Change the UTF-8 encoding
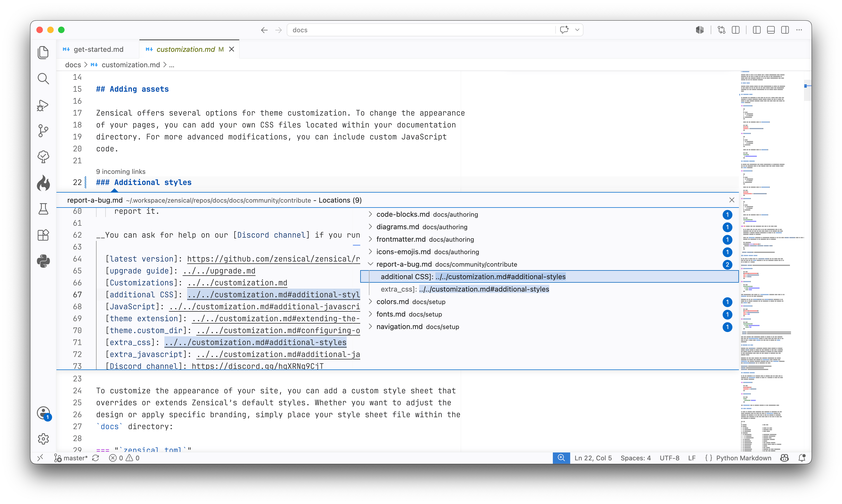Viewport: 842px width, 504px height. [x=669, y=458]
